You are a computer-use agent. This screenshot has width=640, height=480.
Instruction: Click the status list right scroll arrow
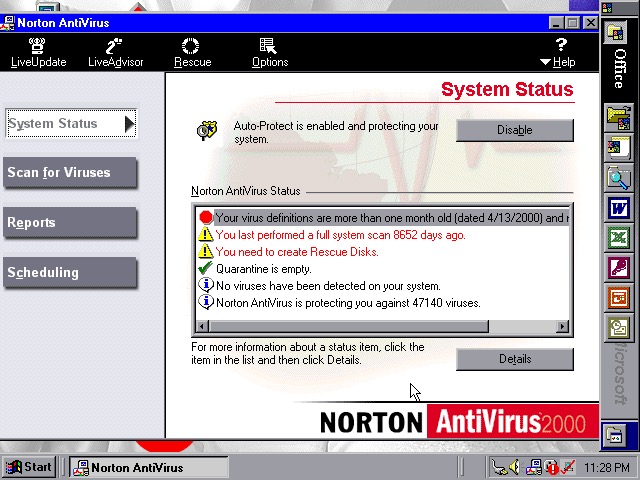tap(563, 326)
